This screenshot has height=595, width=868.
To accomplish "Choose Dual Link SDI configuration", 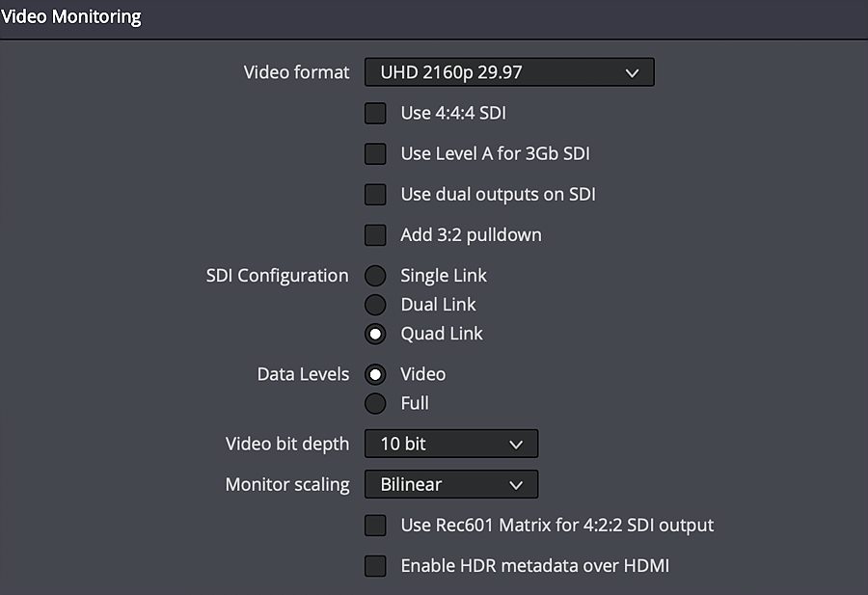I will [375, 305].
